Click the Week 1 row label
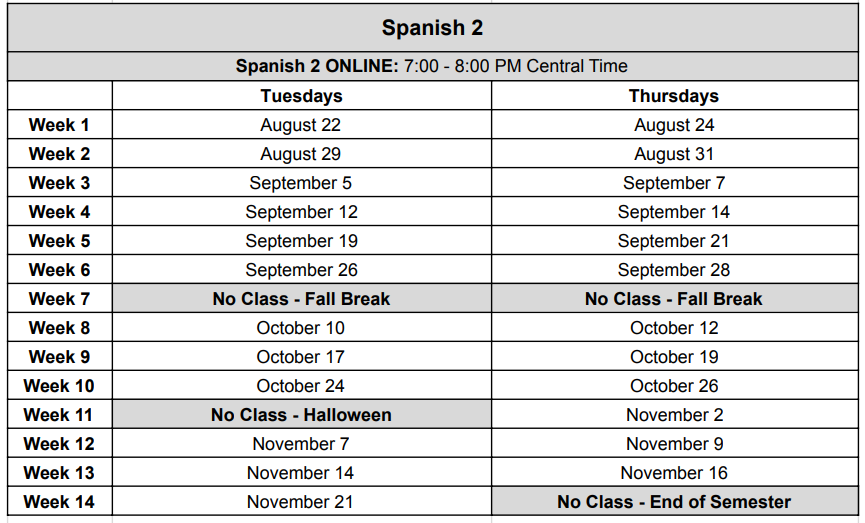The height and width of the screenshot is (523, 865). (60, 125)
